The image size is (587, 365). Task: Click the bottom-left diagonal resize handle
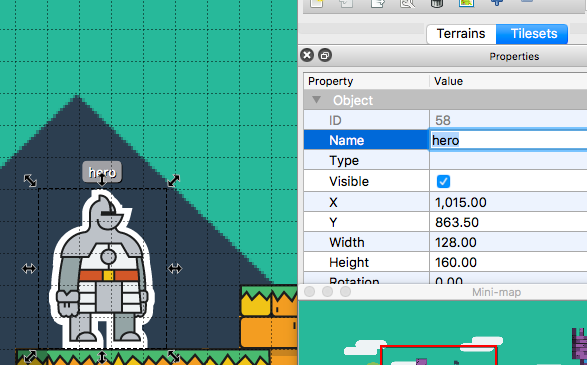[30, 356]
